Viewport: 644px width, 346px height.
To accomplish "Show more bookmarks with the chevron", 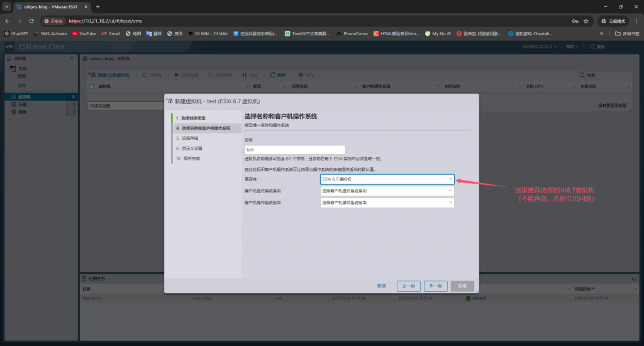I will (602, 34).
